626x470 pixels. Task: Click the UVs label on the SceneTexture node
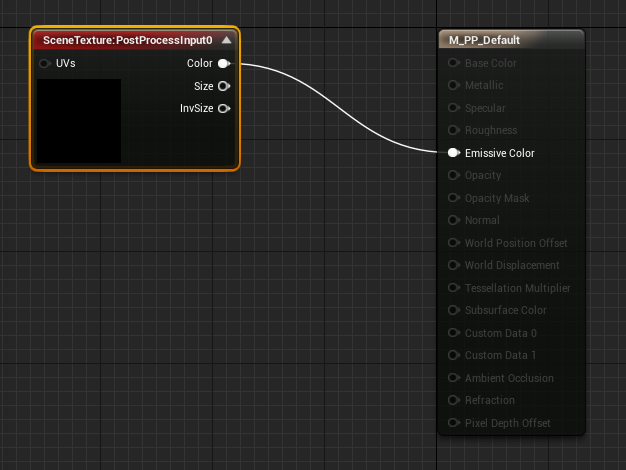(x=65, y=63)
